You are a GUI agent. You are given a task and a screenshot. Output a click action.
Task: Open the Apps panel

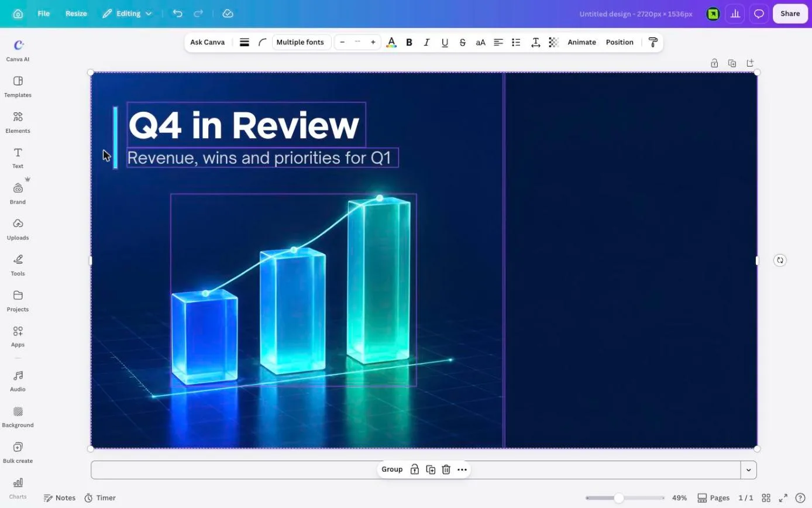(18, 337)
